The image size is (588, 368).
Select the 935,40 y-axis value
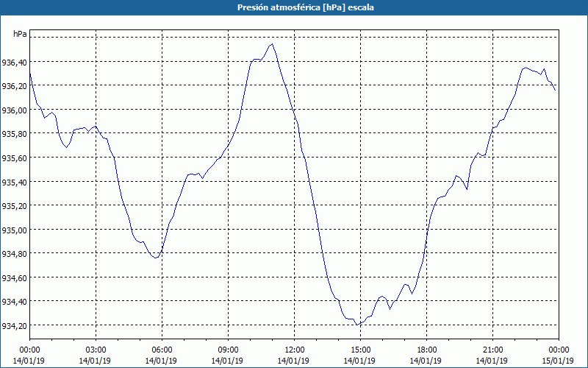tap(14, 182)
